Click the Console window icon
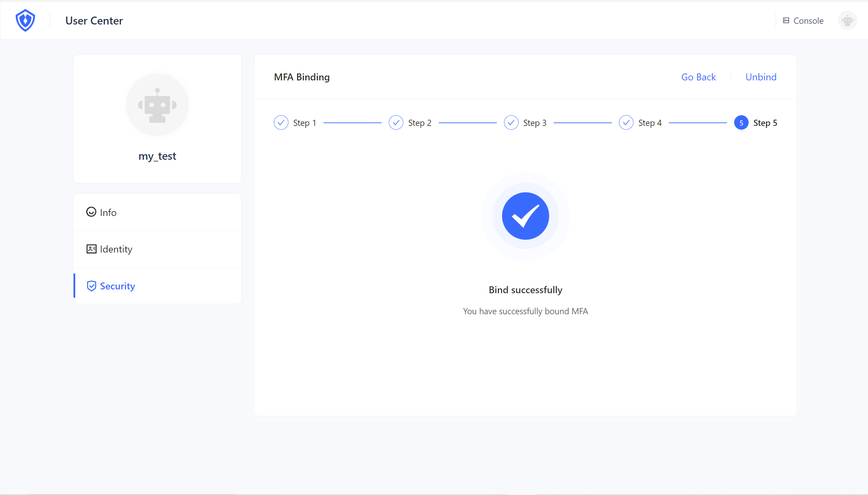Image resolution: width=868 pixels, height=495 pixels. pyautogui.click(x=786, y=21)
